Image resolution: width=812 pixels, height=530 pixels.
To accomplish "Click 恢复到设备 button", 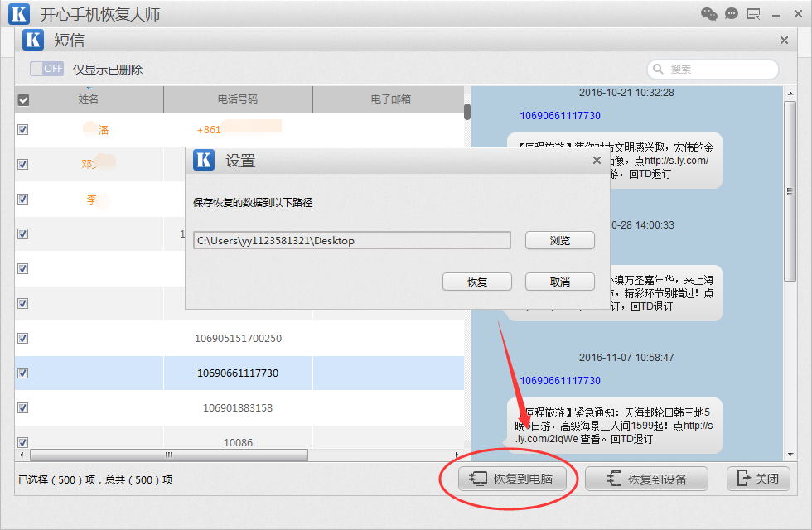I will click(x=646, y=479).
